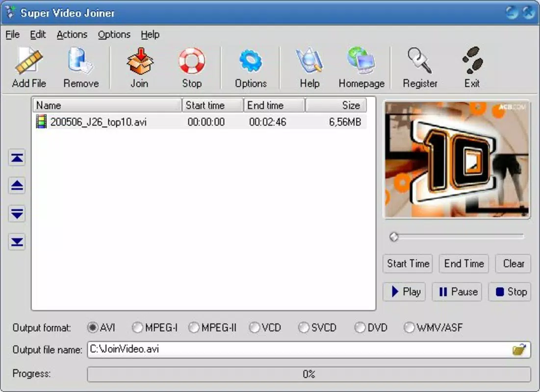Sort by the End time column header
The height and width of the screenshot is (392, 540).
[x=274, y=105]
